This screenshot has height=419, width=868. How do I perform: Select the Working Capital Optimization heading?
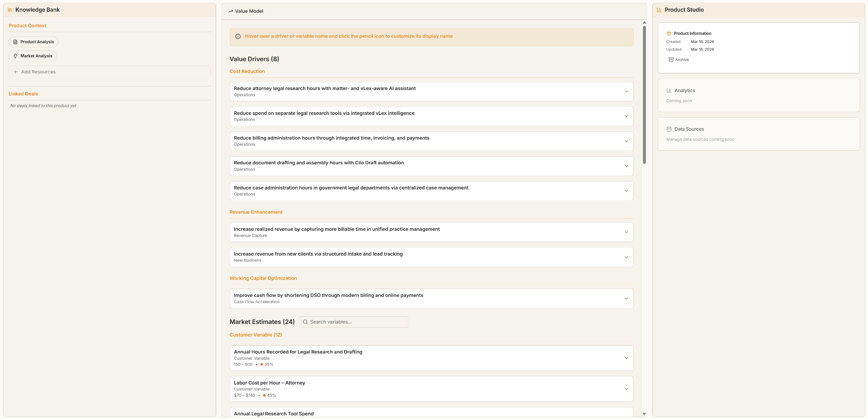tap(263, 278)
